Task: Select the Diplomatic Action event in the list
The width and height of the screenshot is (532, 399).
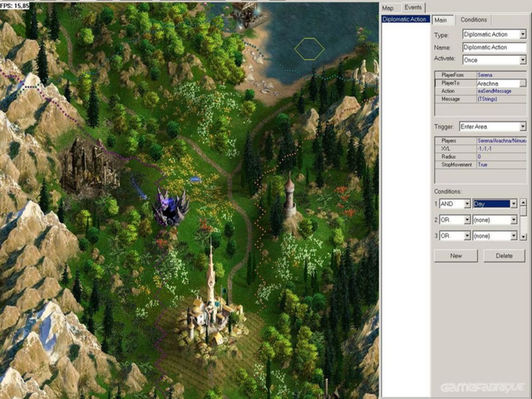Action: [x=405, y=19]
